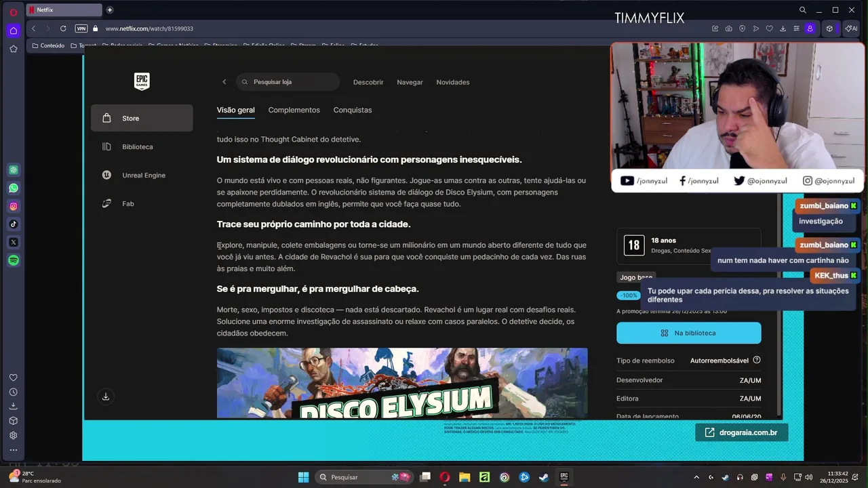The height and width of the screenshot is (488, 868).
Task: Open the extensions cube toolbar button
Action: (829, 28)
